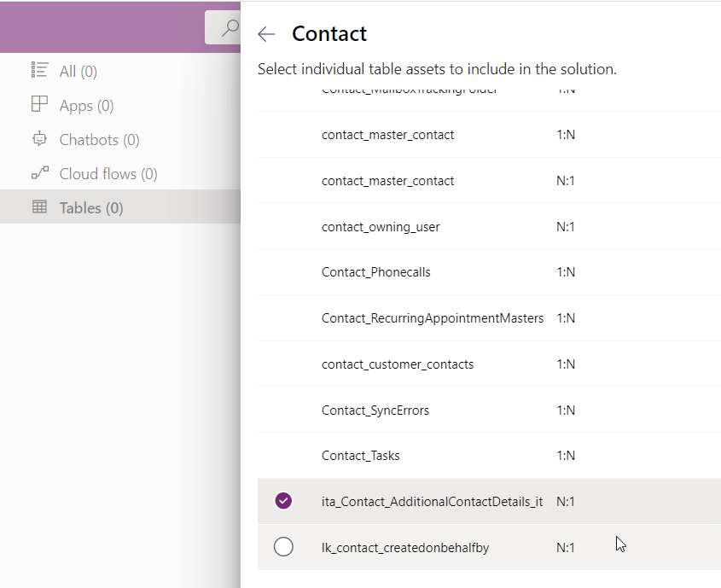The image size is (721, 588).
Task: Click the All list icon
Action: click(39, 71)
